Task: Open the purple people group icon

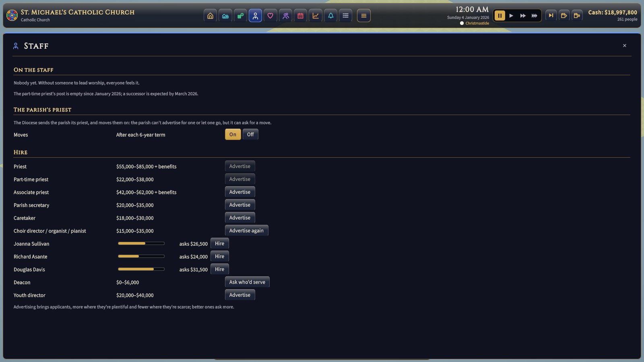Action: [x=285, y=16]
